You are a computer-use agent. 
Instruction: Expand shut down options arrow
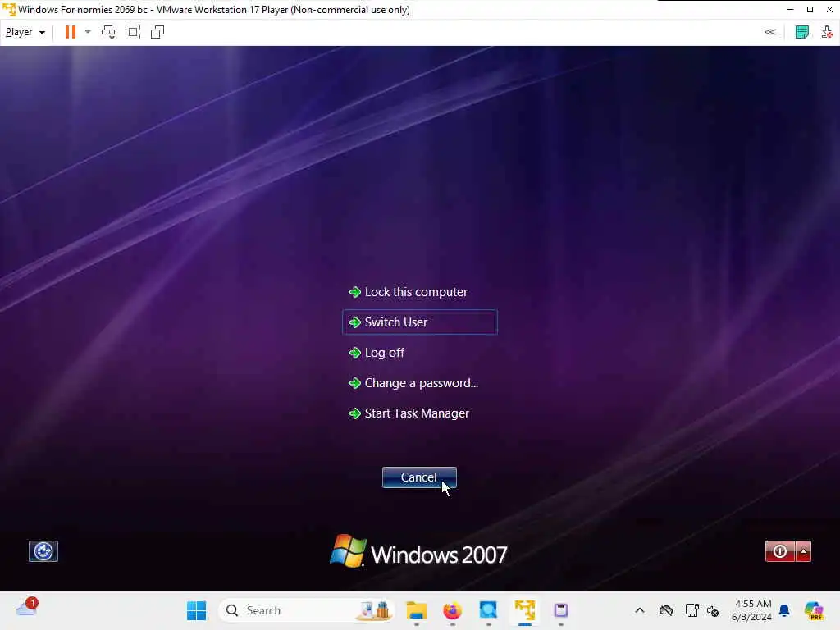point(803,551)
